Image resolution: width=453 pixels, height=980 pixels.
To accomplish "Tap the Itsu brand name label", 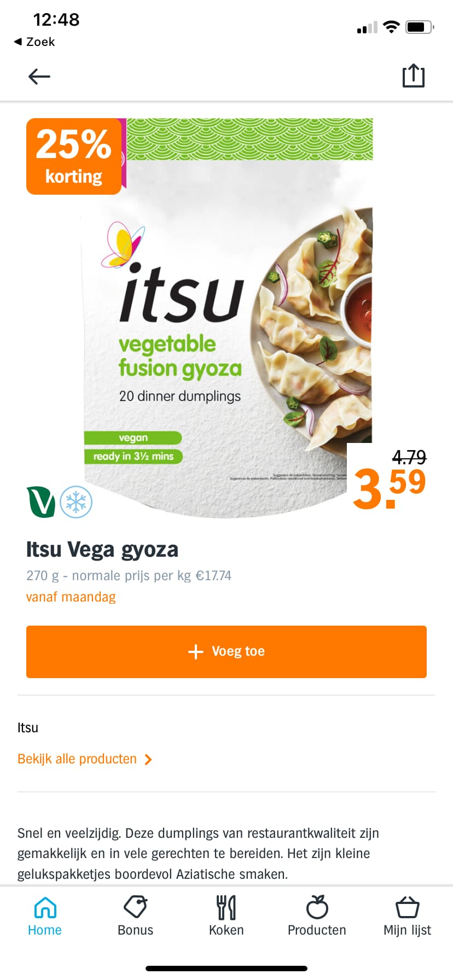I will (28, 728).
